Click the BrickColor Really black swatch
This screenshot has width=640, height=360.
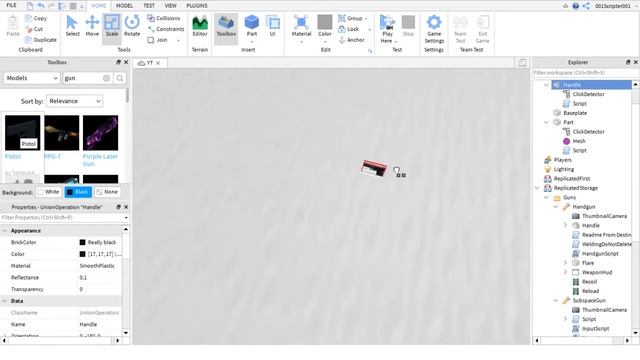(x=82, y=242)
